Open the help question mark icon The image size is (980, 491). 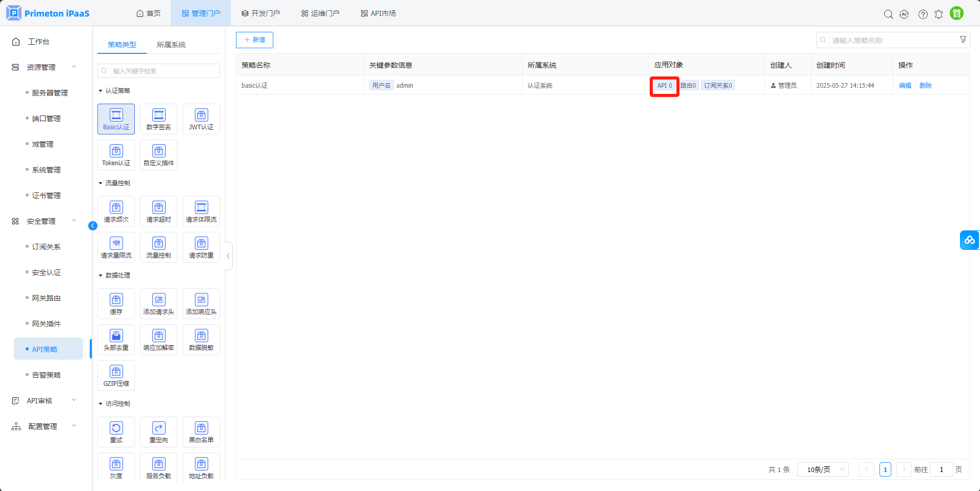point(923,14)
